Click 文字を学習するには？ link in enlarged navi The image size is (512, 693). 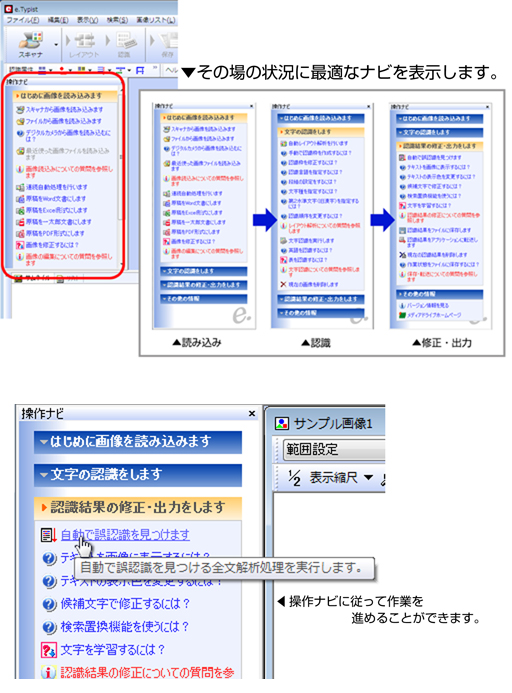[113, 650]
